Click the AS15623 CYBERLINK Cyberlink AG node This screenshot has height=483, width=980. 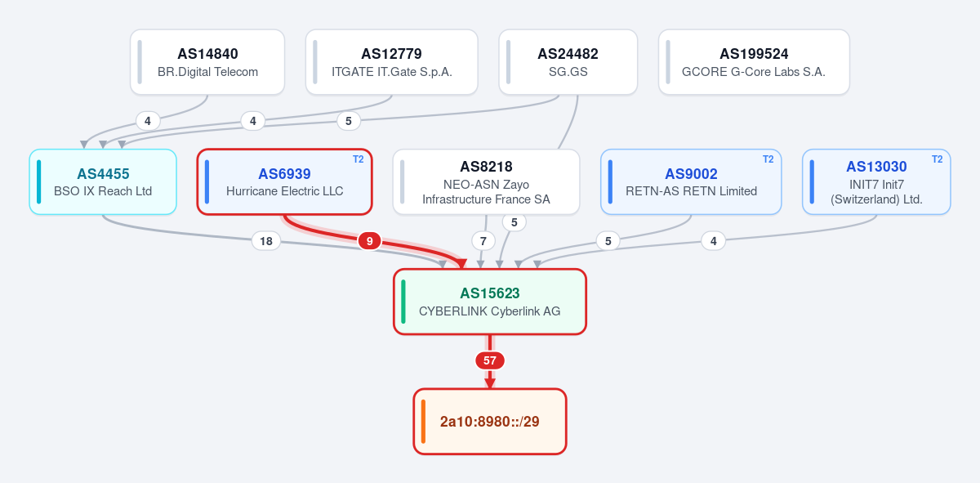[490, 302]
